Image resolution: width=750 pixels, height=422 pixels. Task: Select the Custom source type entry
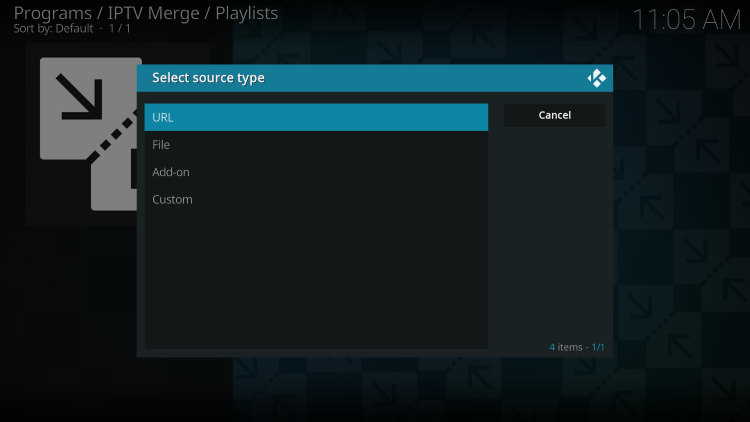pyautogui.click(x=315, y=200)
